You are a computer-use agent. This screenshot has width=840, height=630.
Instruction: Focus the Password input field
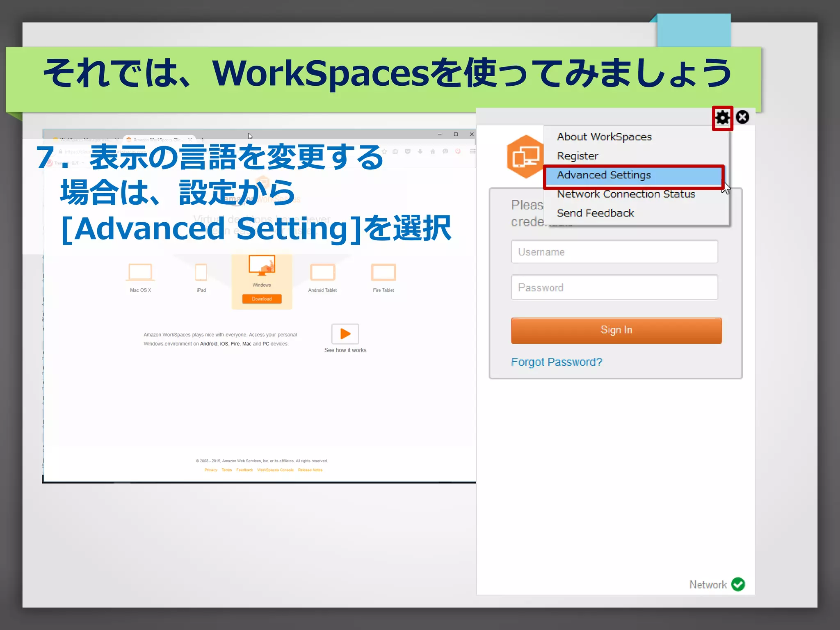(x=614, y=288)
